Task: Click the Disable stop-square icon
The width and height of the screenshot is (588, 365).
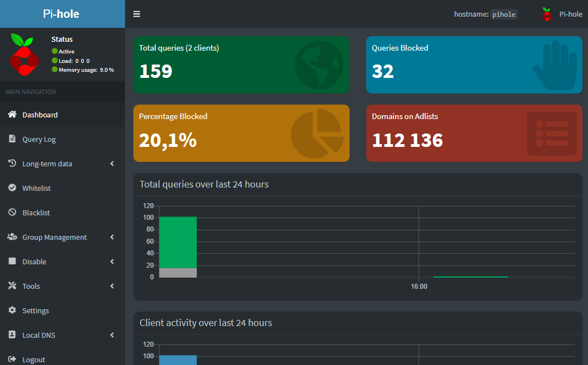Action: tap(12, 261)
